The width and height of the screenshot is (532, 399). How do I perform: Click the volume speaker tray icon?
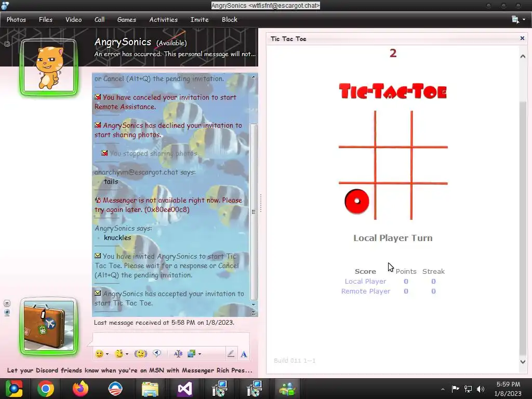click(x=481, y=389)
